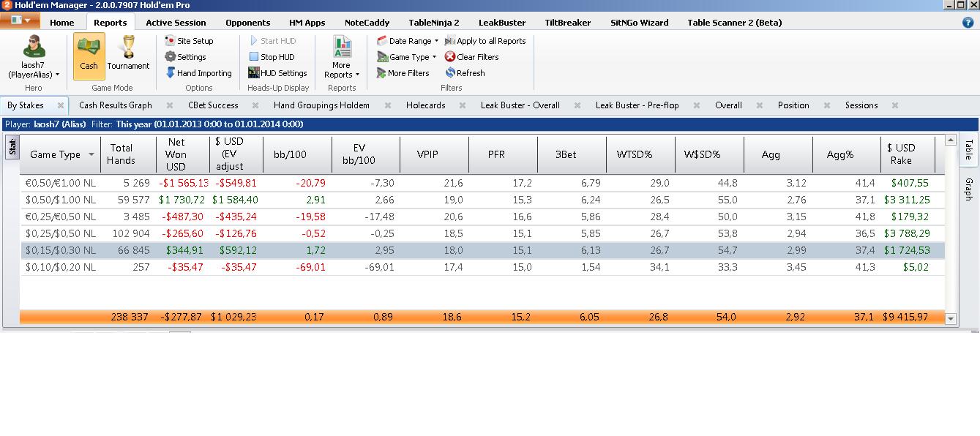Open More Filters

coord(403,73)
